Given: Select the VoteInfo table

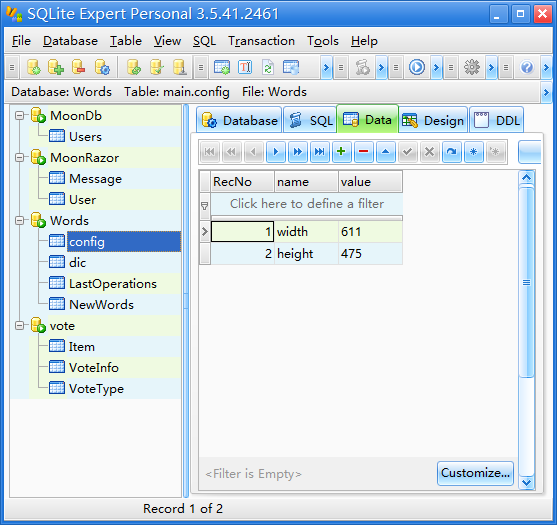Looking at the screenshot, I should tap(94, 368).
